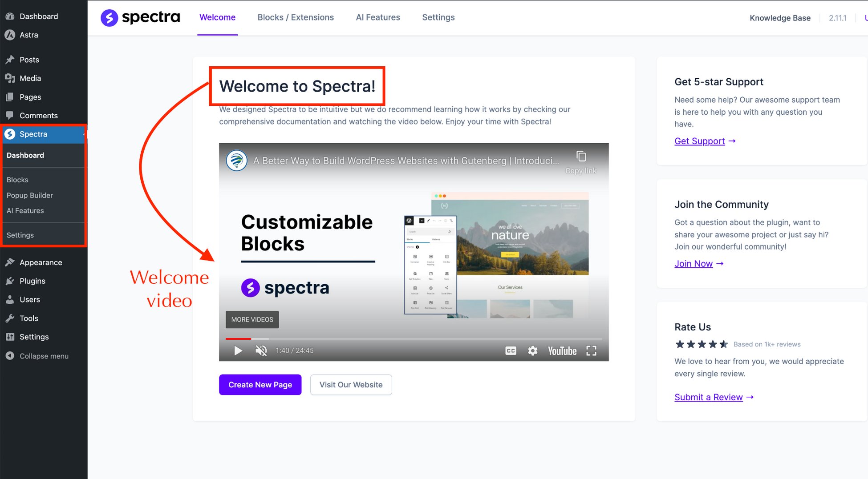Screen dimensions: 868x479
Task: Unmute the video sound
Action: pos(261,351)
